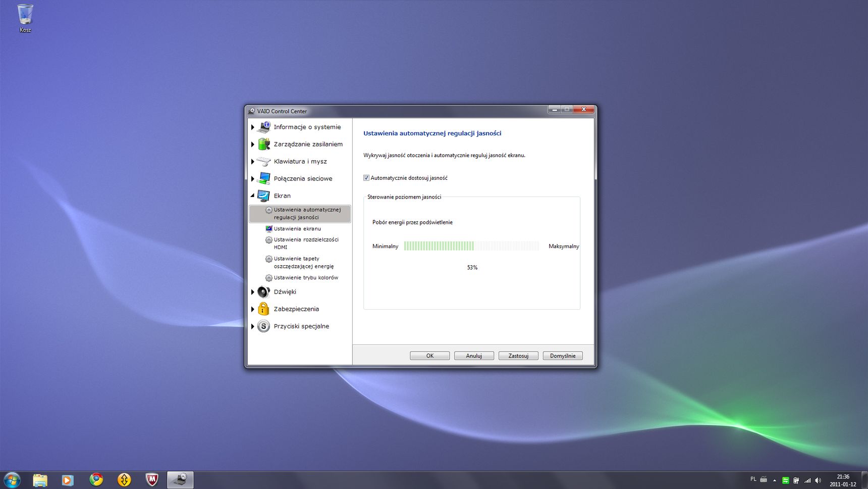Click the Przyciski specjalne category label
The height and width of the screenshot is (489, 868).
pyautogui.click(x=301, y=326)
